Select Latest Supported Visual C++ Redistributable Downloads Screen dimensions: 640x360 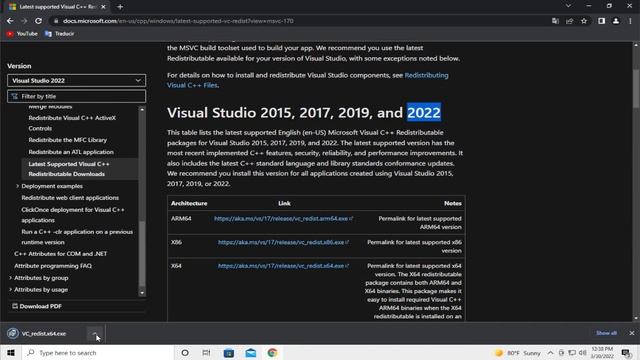[69, 169]
